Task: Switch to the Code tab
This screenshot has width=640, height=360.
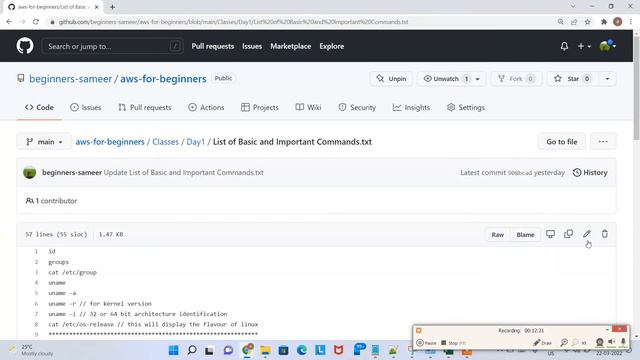Action: pos(39,107)
